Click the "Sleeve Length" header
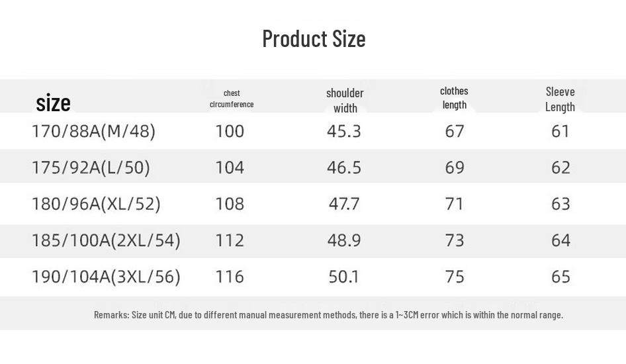The image size is (626, 364). tap(560, 99)
